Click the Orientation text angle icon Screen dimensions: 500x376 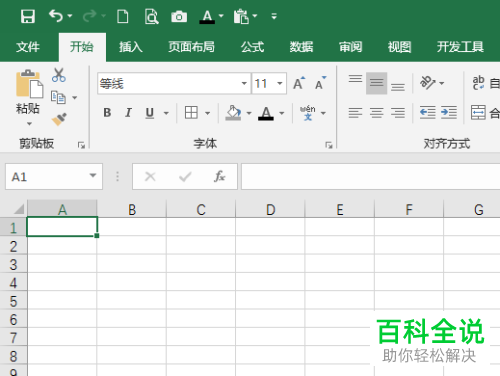428,83
